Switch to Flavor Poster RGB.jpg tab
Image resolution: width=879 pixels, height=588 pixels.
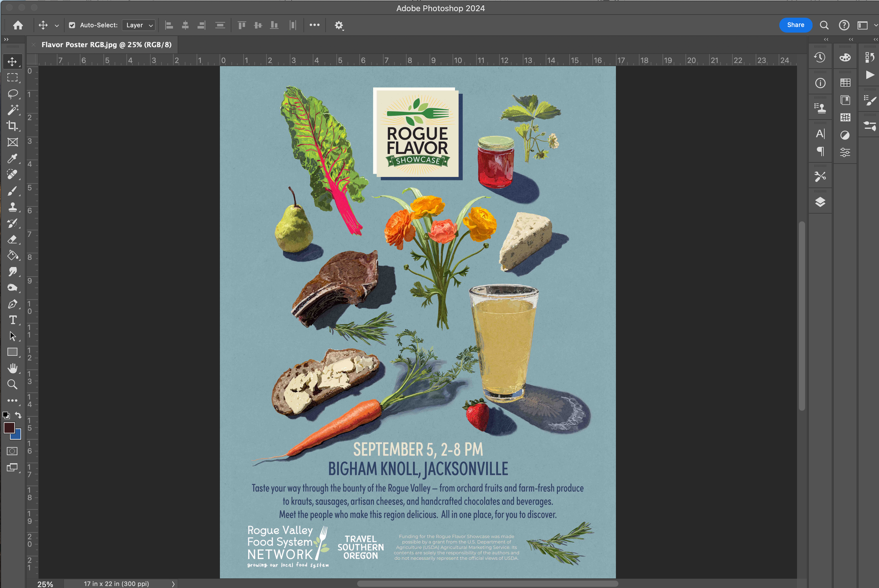[x=107, y=45]
